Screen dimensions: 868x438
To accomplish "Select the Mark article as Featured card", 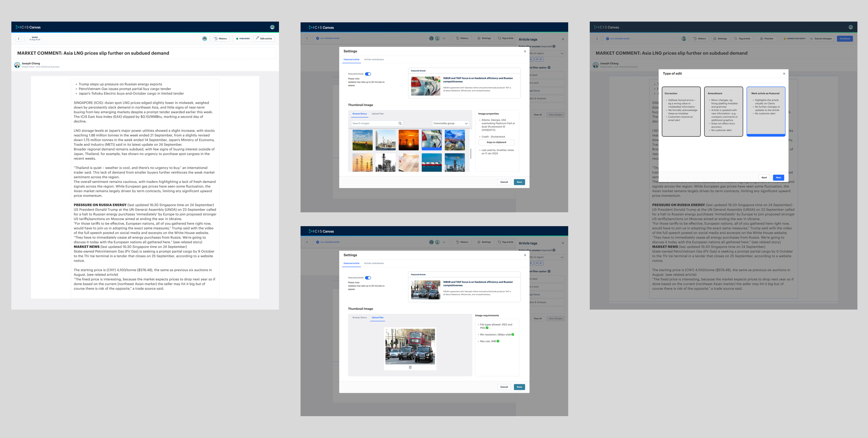I will click(766, 111).
